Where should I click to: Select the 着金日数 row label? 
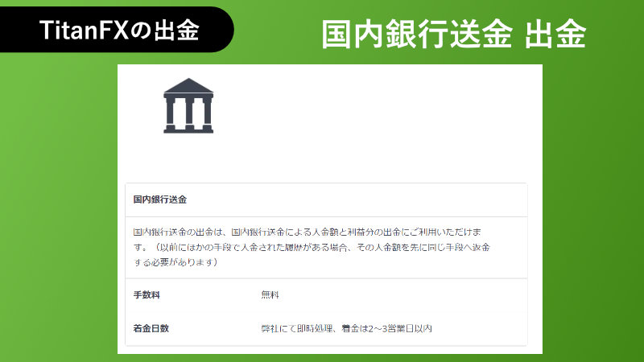[x=151, y=328]
